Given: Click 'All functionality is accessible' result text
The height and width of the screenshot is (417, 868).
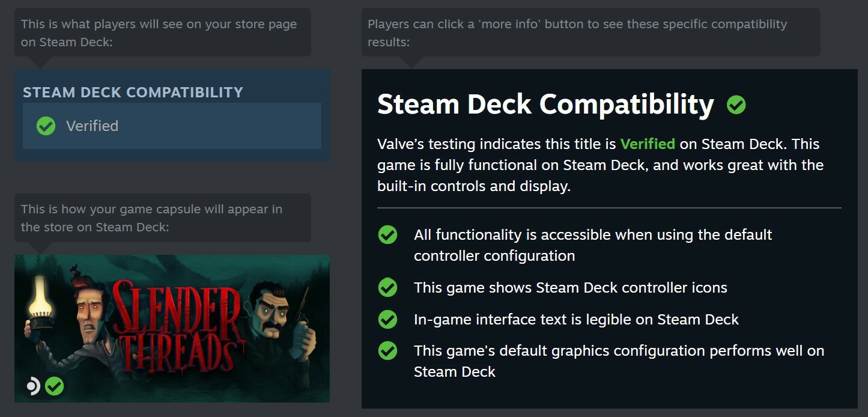Looking at the screenshot, I should 593,245.
